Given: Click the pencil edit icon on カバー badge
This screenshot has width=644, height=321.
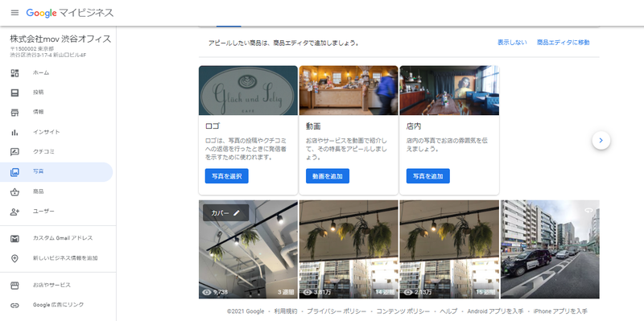Looking at the screenshot, I should [236, 212].
